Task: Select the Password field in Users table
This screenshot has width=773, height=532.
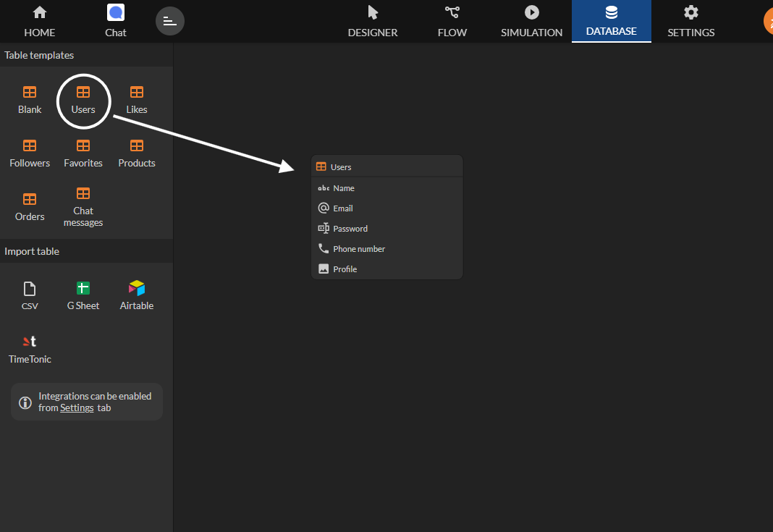Action: coord(387,228)
